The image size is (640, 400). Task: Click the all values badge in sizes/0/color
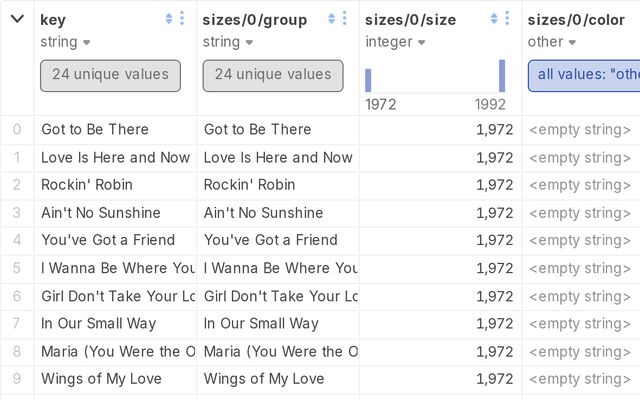click(584, 75)
